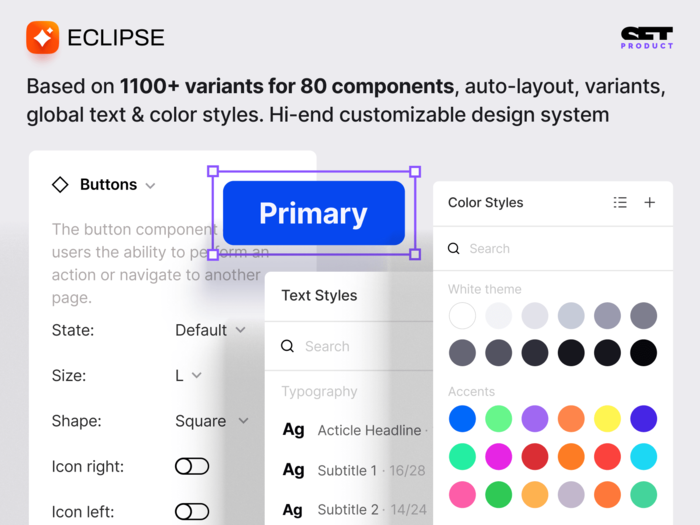Click the diamond component icon beside Buttons
700x525 pixels.
tap(60, 184)
